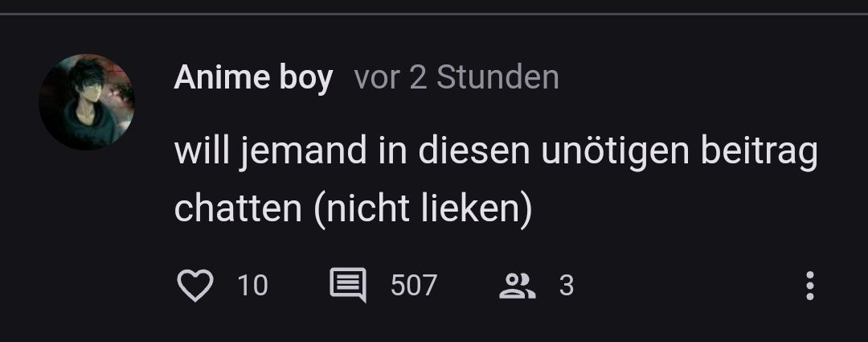Visit the Anime boy username link
868x342 pixels.
click(253, 77)
